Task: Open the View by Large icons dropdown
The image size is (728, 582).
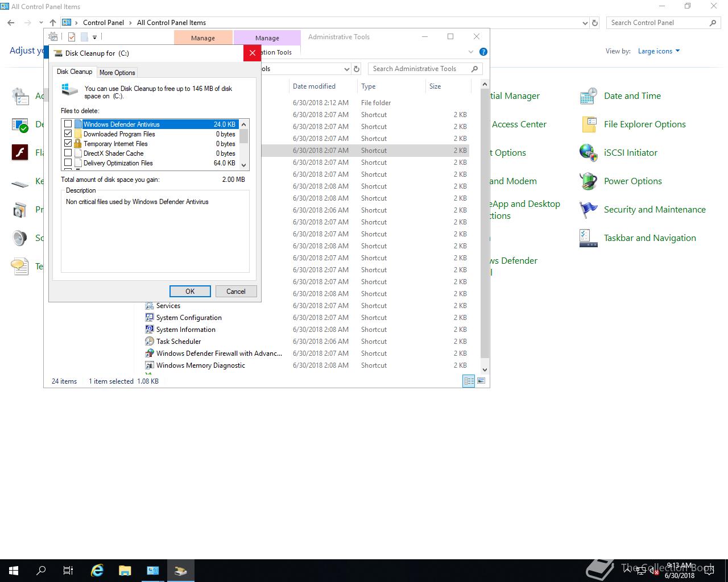Action: coord(659,51)
